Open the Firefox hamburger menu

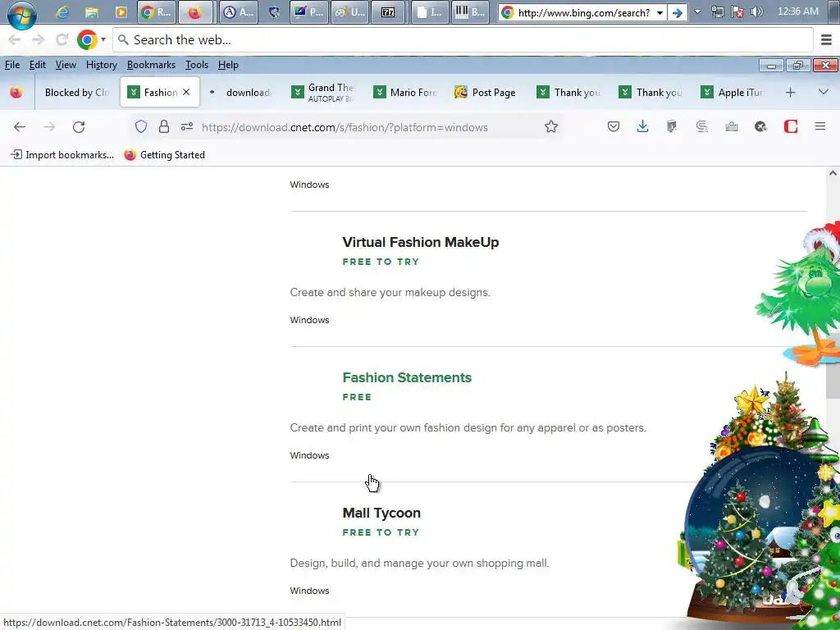pos(819,126)
